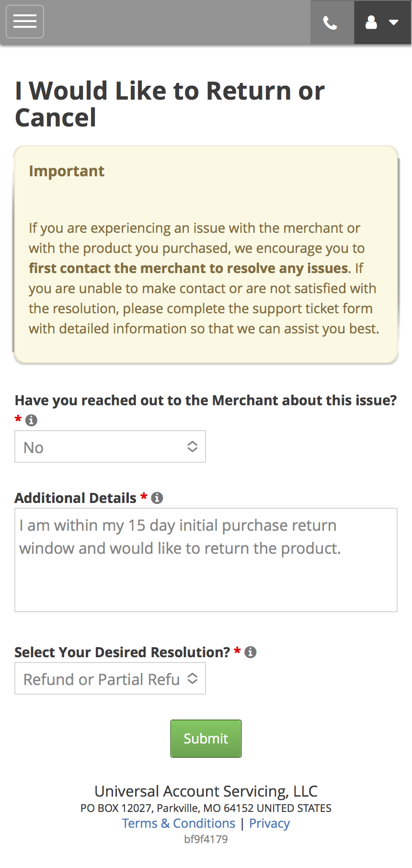Screen dimensions: 412x868
Task: Open the hamburger navigation menu
Action: [25, 22]
